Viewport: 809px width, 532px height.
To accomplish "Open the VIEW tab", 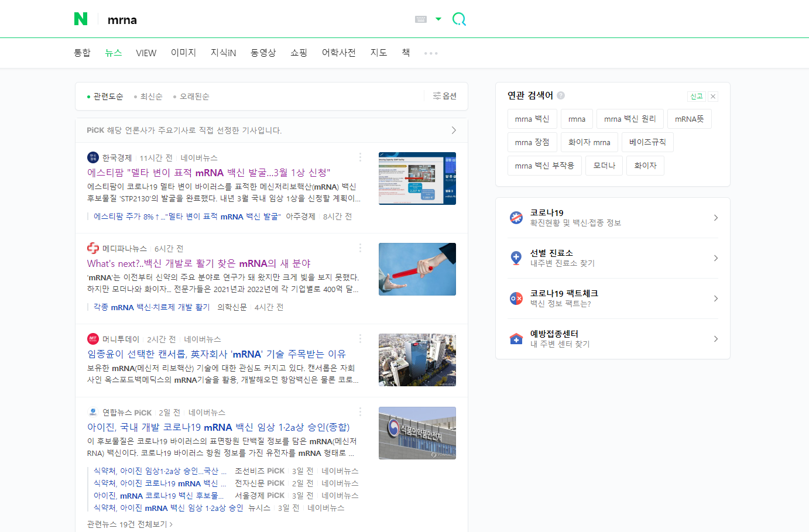I will click(146, 53).
